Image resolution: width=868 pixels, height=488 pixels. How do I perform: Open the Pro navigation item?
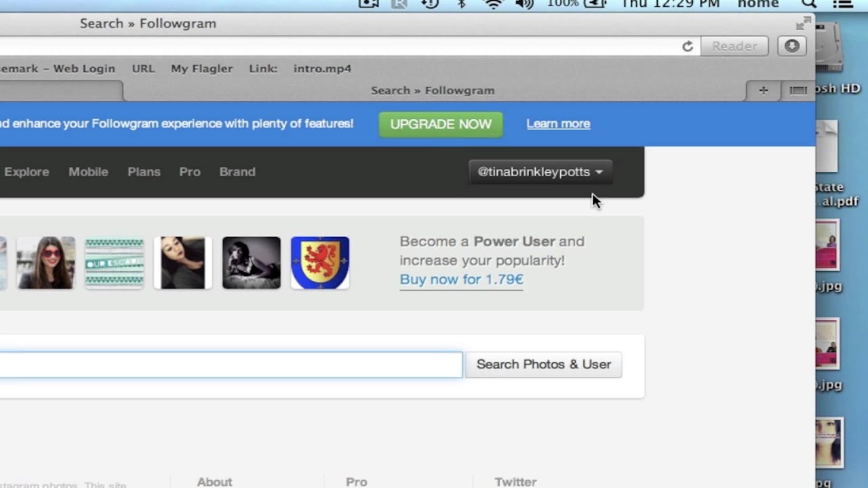(x=190, y=171)
